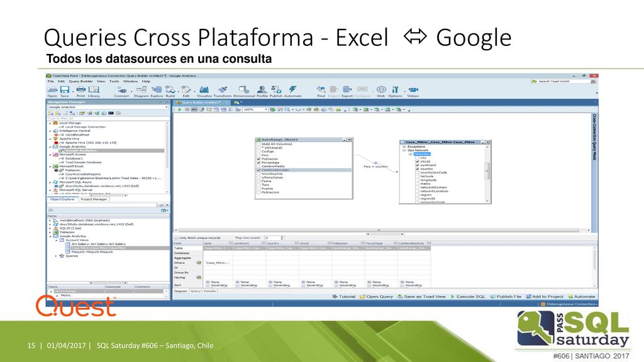This screenshot has height=362, width=644.
Task: Open the Tools menu
Action: (x=114, y=81)
